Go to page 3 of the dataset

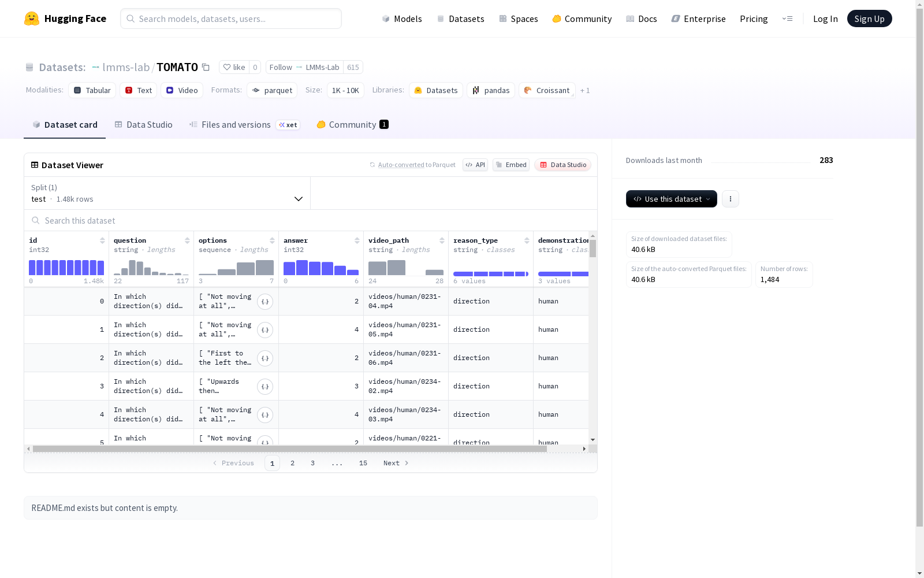click(313, 463)
